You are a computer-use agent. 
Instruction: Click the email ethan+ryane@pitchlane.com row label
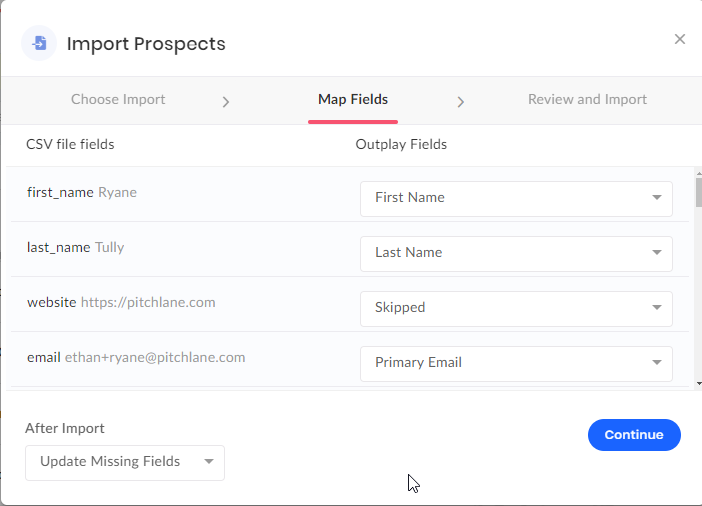[x=136, y=357]
